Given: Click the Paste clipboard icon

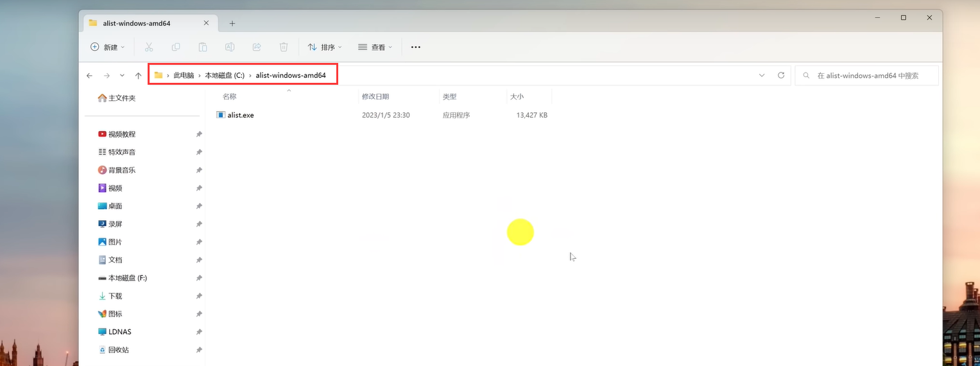Looking at the screenshot, I should pos(203,47).
